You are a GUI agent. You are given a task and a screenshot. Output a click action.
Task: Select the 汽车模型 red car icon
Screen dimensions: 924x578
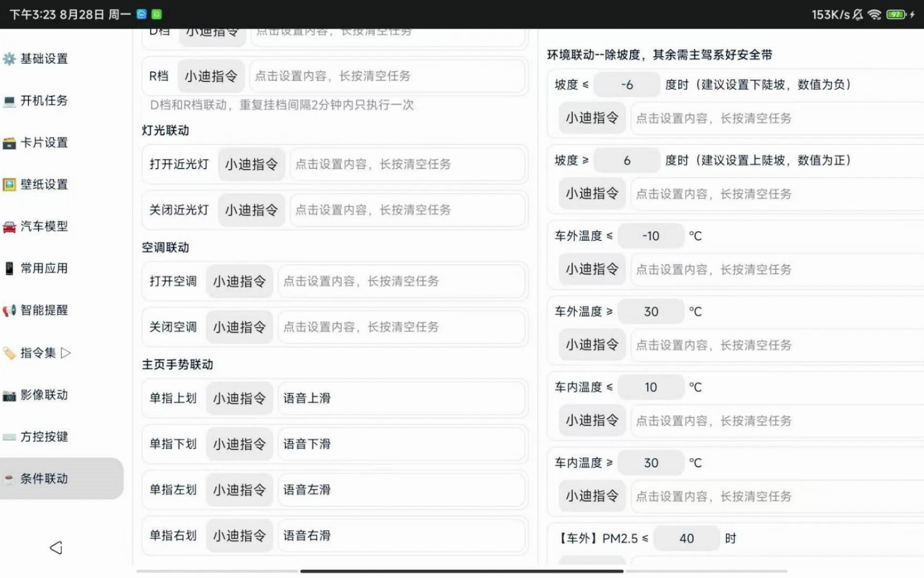point(9,227)
